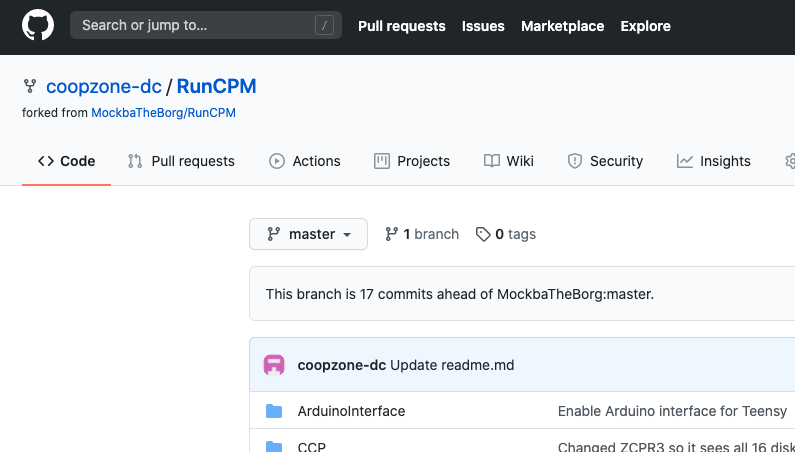Click the tag icon next to '0 tags'
Image resolution: width=795 pixels, height=452 pixels.
[483, 234]
